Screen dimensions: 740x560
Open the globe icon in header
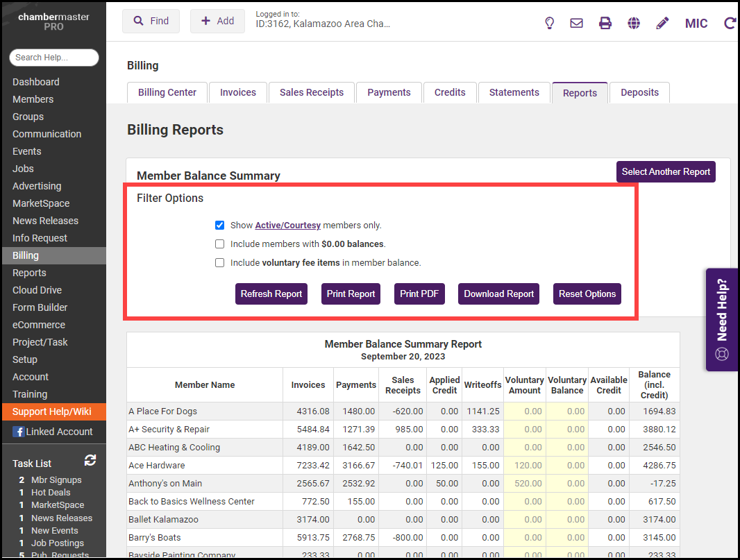[634, 23]
